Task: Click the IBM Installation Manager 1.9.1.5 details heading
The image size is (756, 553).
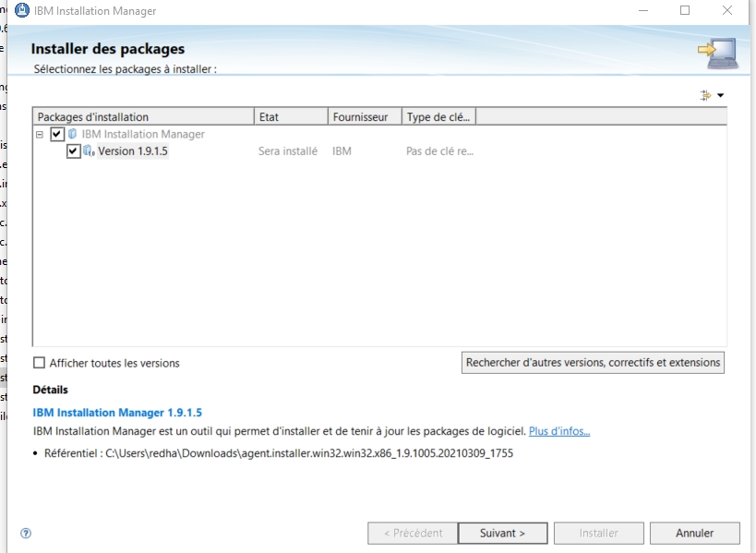Action: coord(117,413)
